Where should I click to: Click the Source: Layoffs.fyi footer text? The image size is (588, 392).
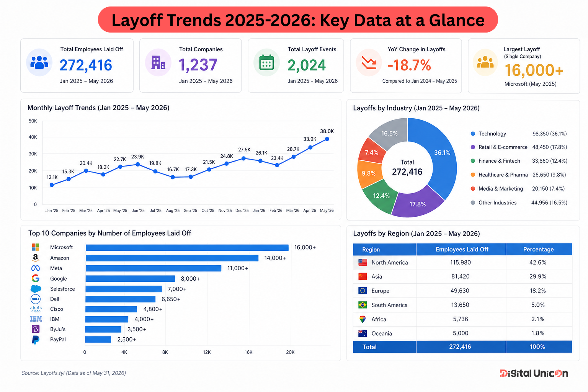[74, 373]
